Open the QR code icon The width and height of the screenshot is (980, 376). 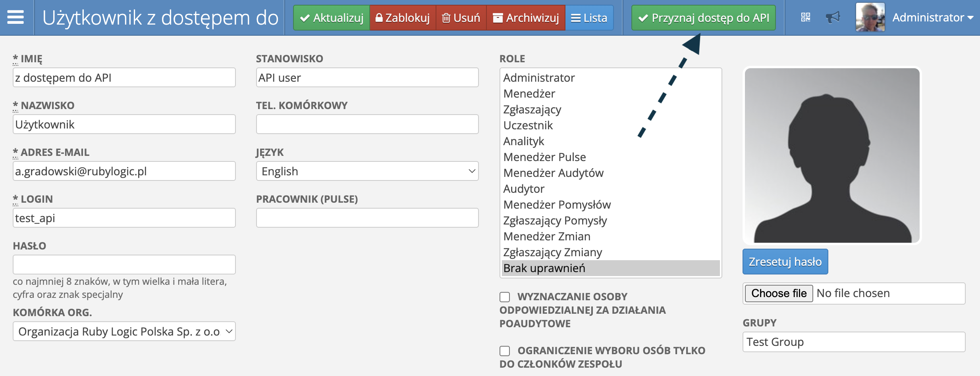(806, 17)
